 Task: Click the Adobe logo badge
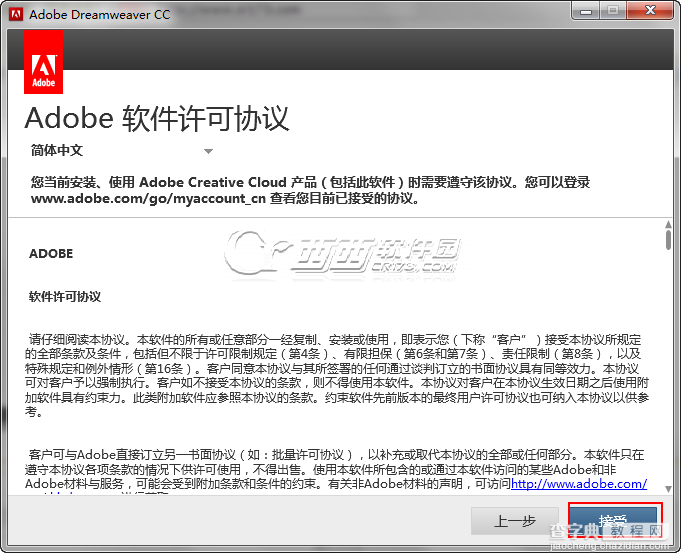point(43,62)
